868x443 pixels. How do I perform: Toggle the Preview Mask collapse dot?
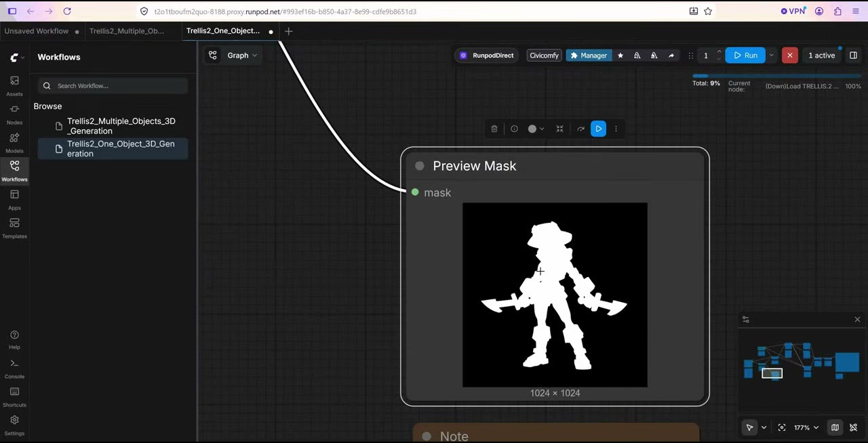pos(419,166)
